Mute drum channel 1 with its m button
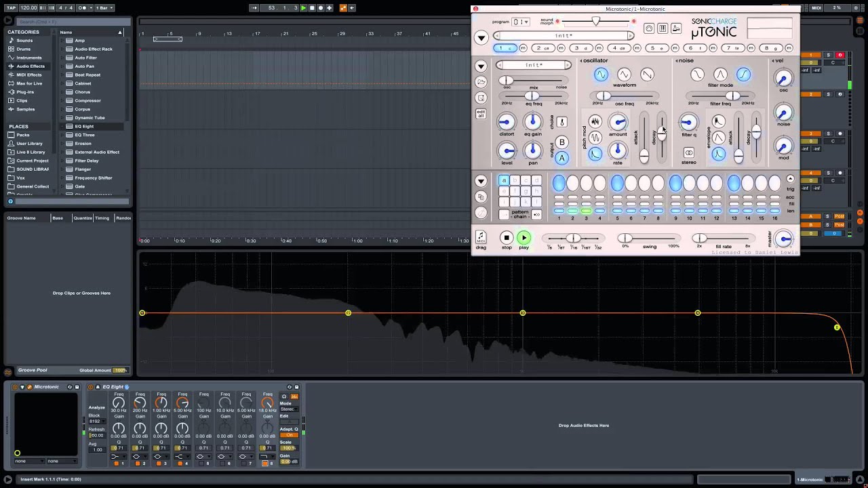 point(522,48)
